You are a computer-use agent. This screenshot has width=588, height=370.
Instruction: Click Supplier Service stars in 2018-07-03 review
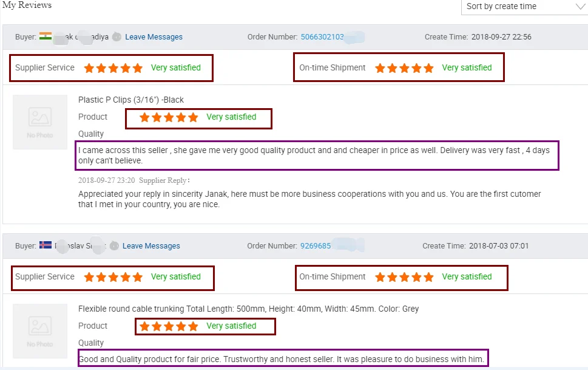(113, 277)
